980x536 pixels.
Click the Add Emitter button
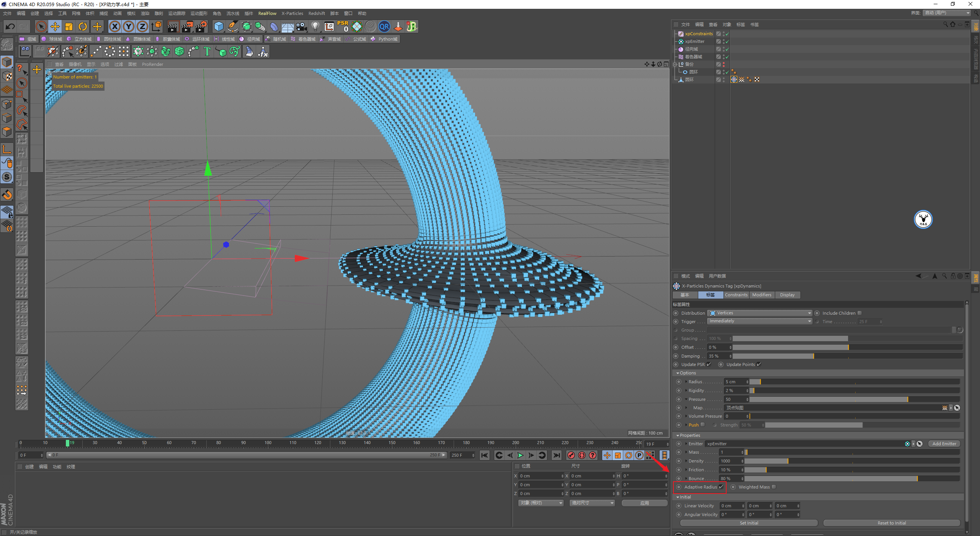pyautogui.click(x=944, y=444)
